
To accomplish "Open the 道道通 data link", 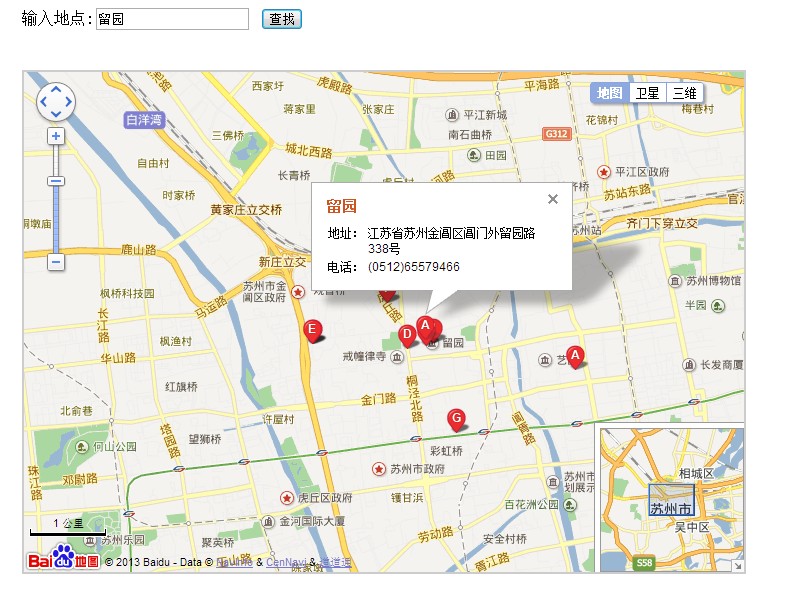I will [336, 562].
